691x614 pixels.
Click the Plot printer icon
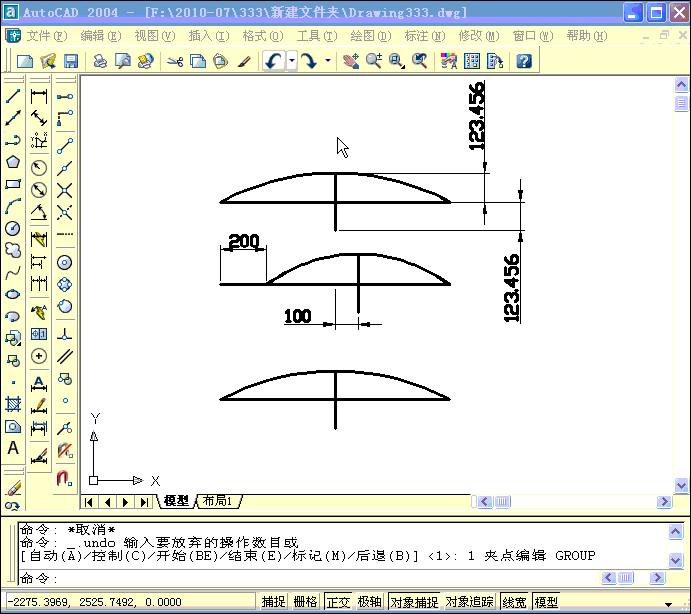(100, 61)
